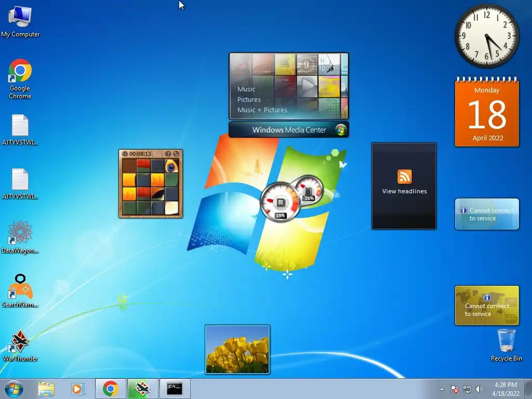
Task: Click the green Media Center logo orb
Action: click(341, 129)
